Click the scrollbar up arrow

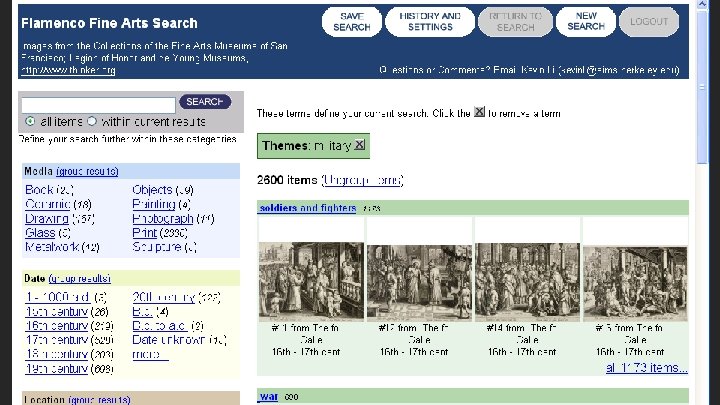702,5
